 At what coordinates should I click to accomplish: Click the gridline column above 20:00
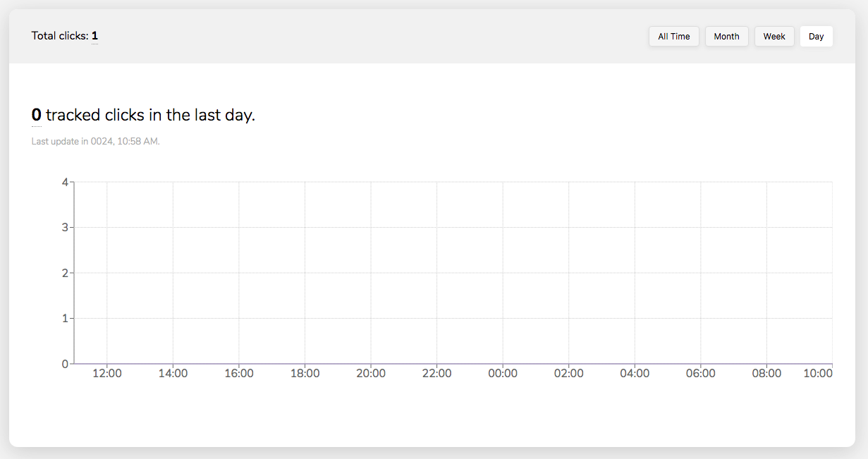[372, 275]
